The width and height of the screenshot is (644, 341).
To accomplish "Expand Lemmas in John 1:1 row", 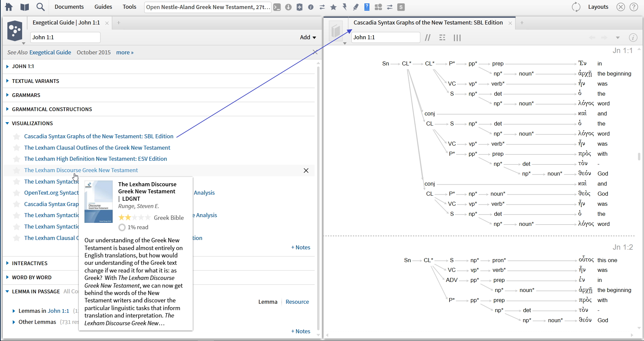I will 14,311.
